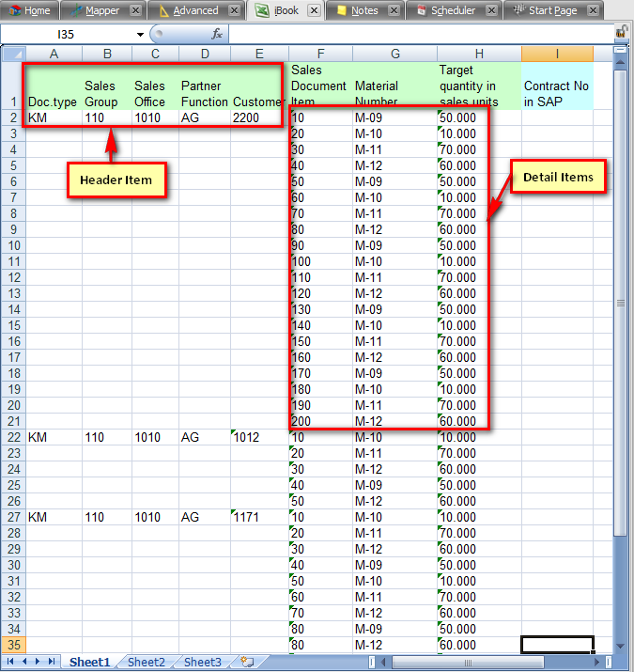The image size is (634, 672).
Task: Click the Select All corner button
Action: point(11,55)
